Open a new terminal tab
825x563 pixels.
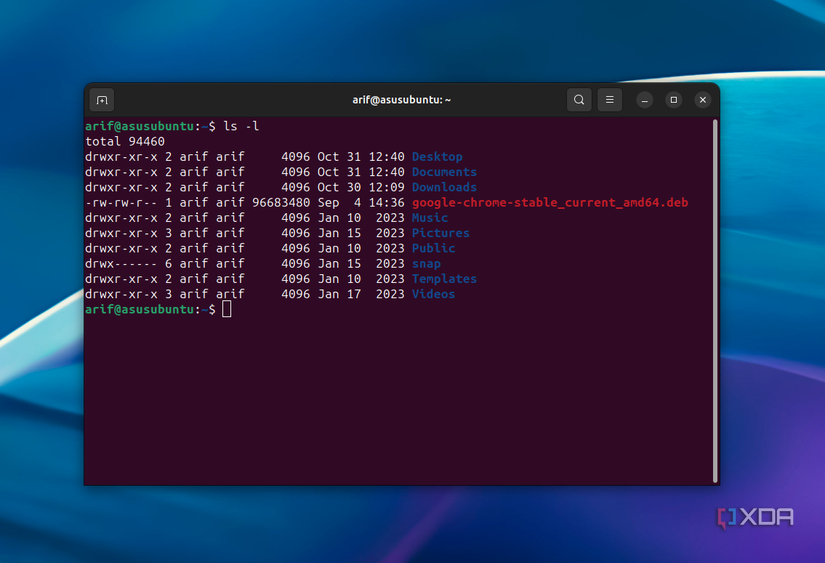coord(102,100)
